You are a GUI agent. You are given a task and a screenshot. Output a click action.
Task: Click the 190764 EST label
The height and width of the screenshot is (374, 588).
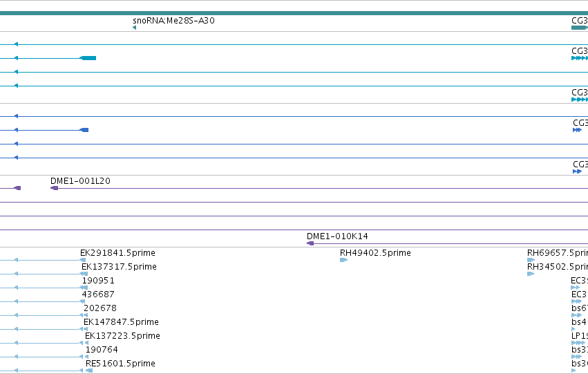pos(102,350)
